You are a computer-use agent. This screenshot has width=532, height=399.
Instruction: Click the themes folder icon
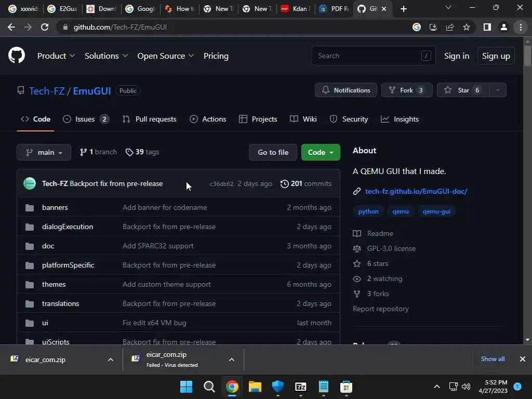coord(30,285)
